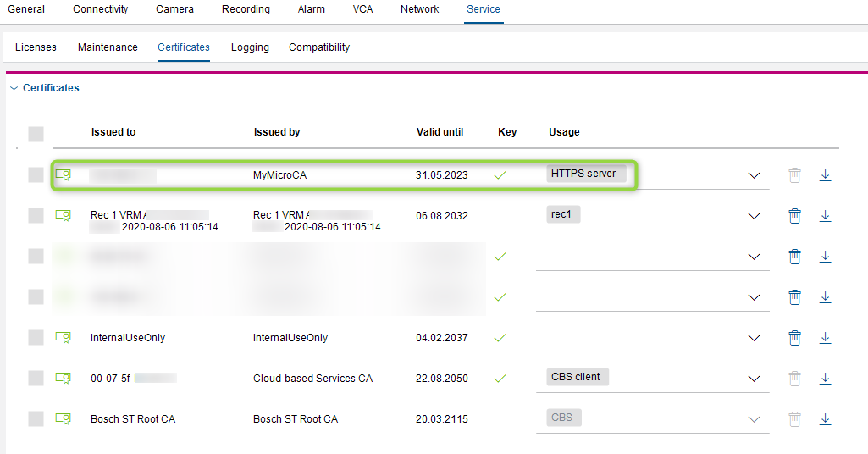The height and width of the screenshot is (454, 868).
Task: Expand usage dropdown for rec1 certificate
Action: coord(754,216)
